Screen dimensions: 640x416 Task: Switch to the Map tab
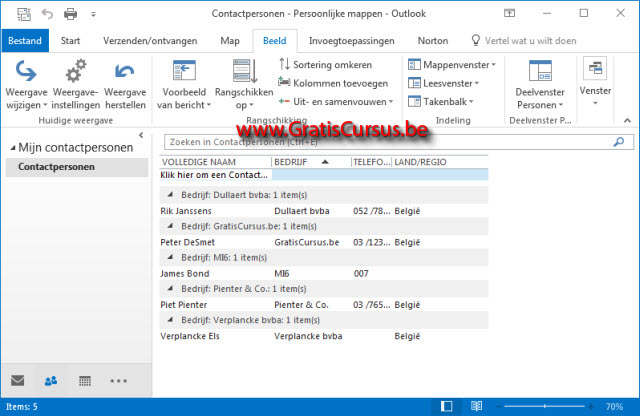pos(230,41)
